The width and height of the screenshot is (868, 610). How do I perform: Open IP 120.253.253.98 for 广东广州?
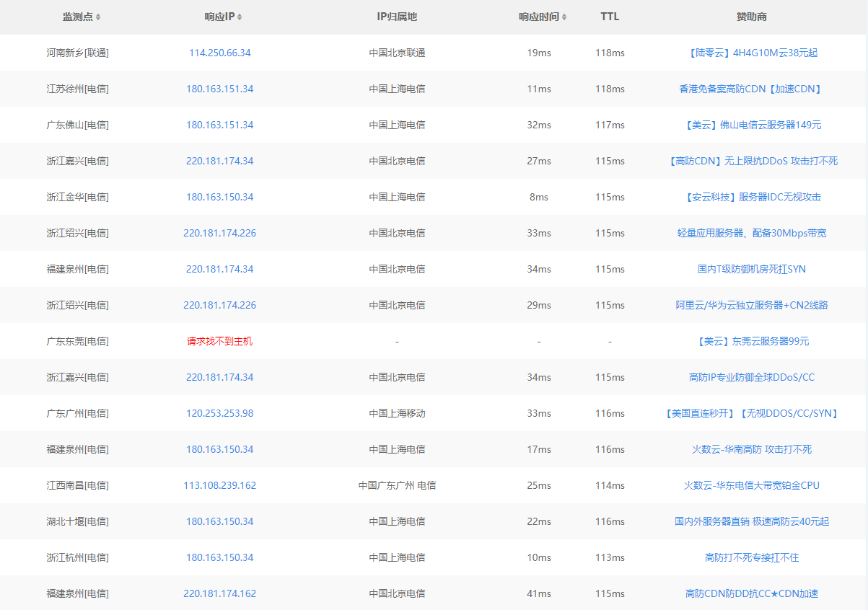point(219,413)
